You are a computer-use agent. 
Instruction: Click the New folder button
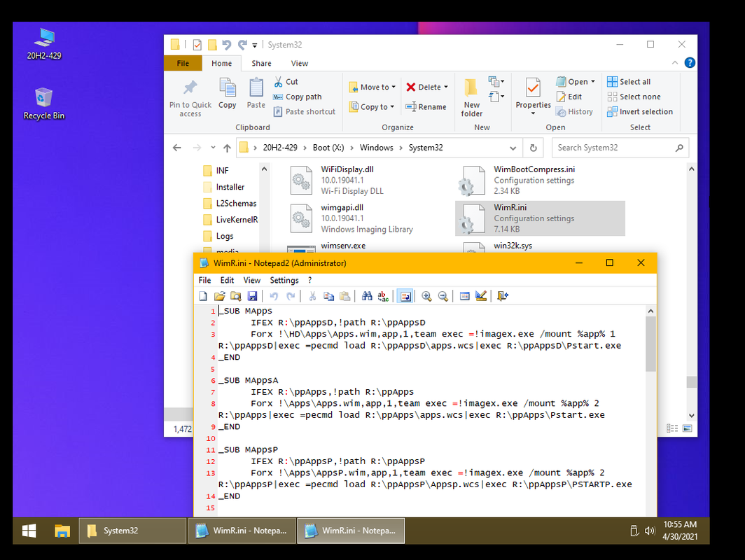click(471, 97)
